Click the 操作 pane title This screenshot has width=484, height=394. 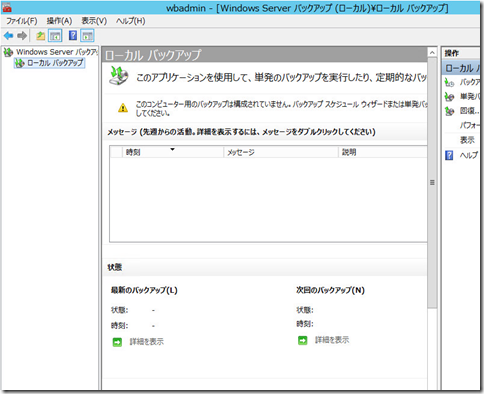point(452,53)
